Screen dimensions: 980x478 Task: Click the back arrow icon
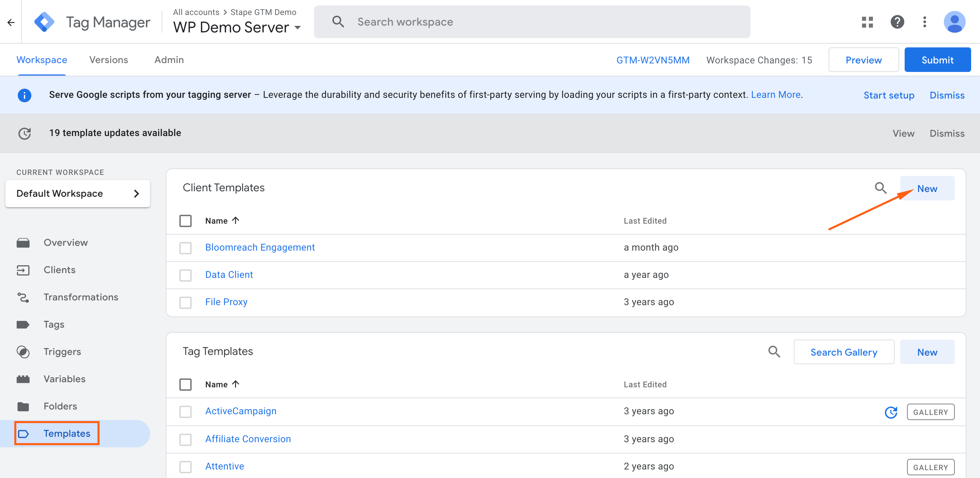coord(11,23)
